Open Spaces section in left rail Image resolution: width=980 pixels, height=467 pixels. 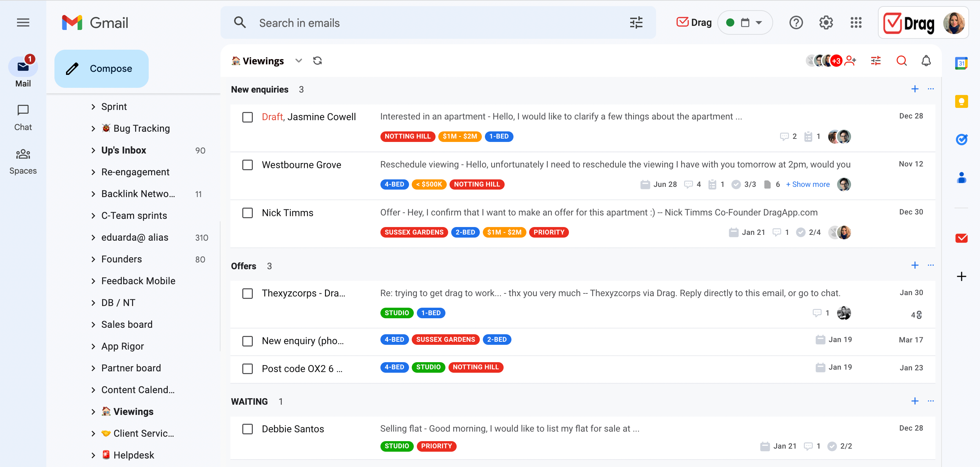(x=23, y=162)
